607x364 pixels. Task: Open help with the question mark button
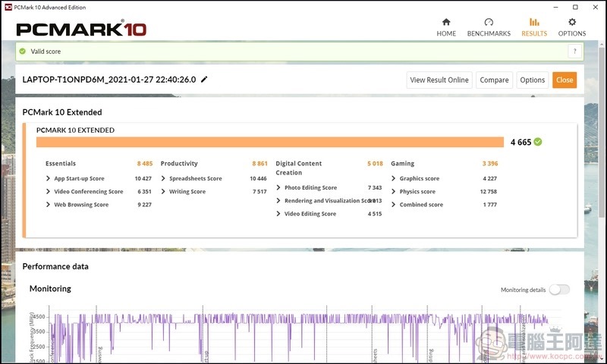point(575,51)
